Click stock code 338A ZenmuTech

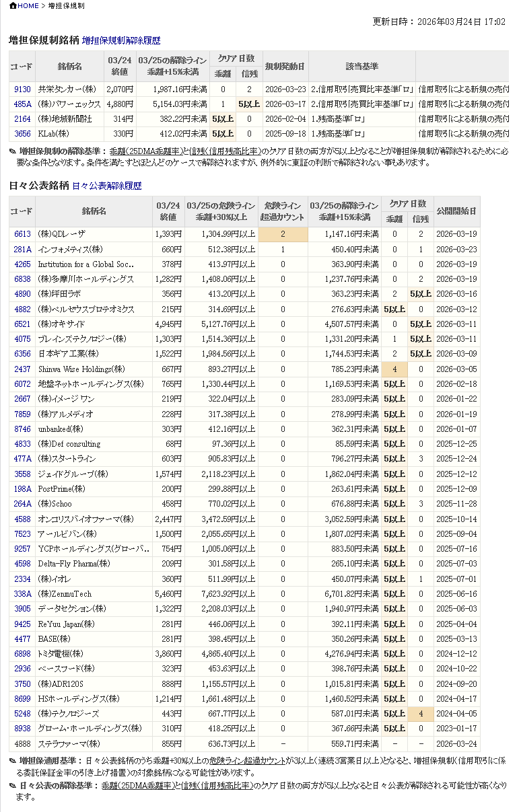[22, 594]
